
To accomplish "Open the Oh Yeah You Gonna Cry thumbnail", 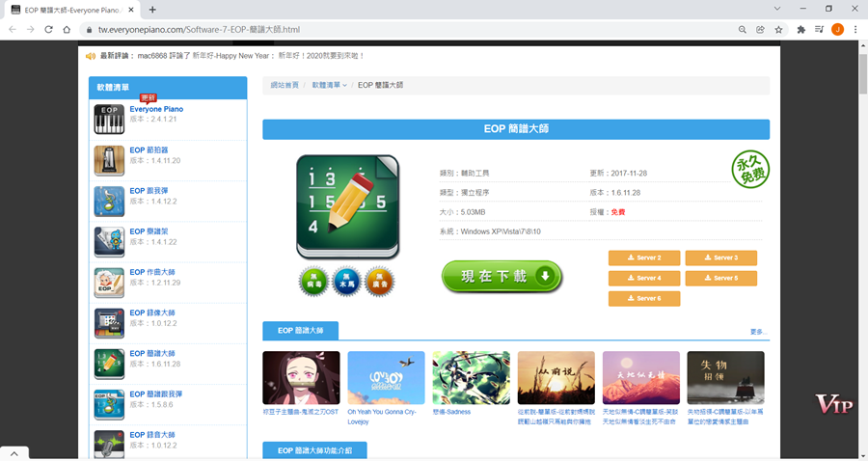I will tap(387, 377).
